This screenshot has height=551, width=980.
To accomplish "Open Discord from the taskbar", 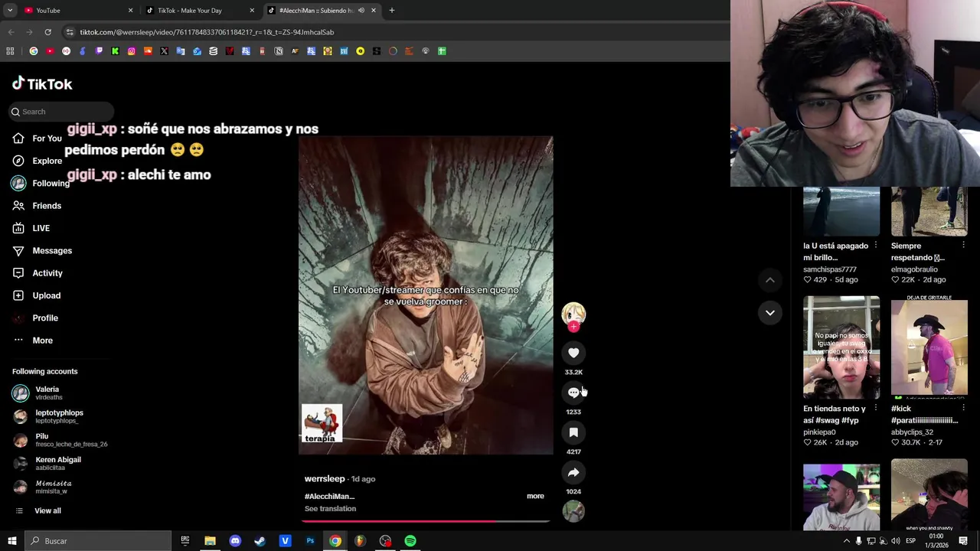I will pyautogui.click(x=235, y=541).
